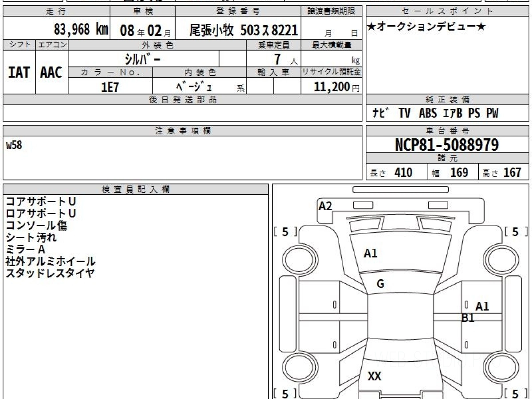This screenshot has width=532, height=399.
Task: Click the 後日発送部品 header
Action: [183, 100]
